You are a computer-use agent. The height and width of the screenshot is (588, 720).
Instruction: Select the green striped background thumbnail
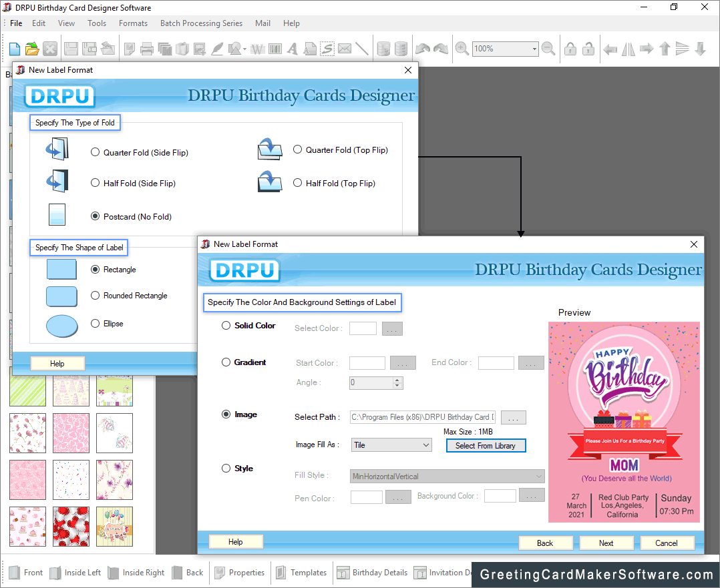click(x=27, y=390)
